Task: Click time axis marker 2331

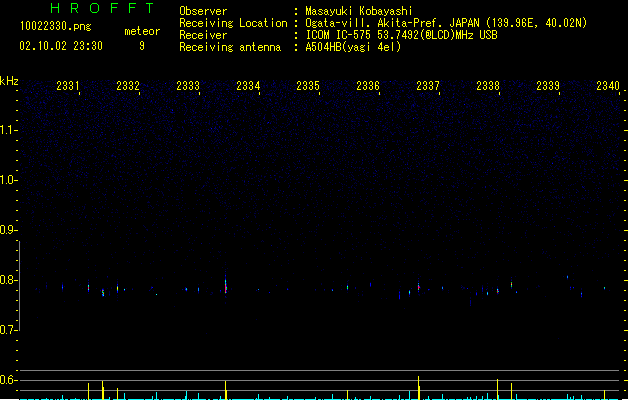Action: click(x=68, y=86)
